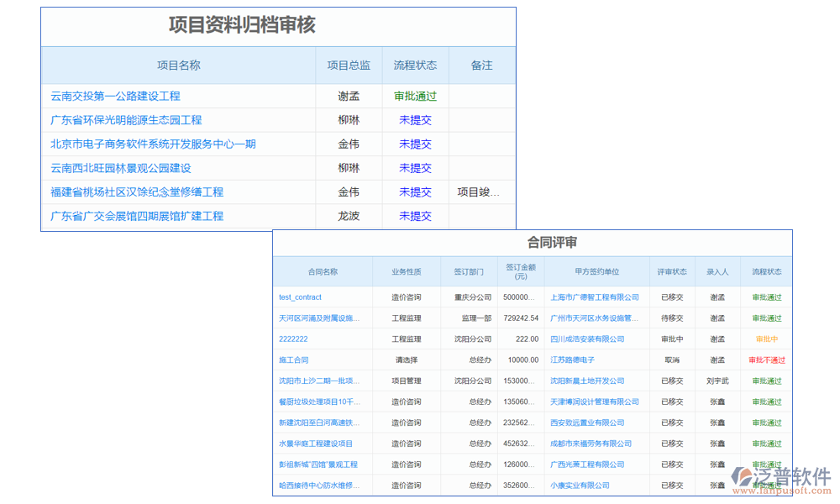This screenshot has height=504, width=840.
Task: Open project 云南交投第一公路建设工程
Action: [x=118, y=96]
